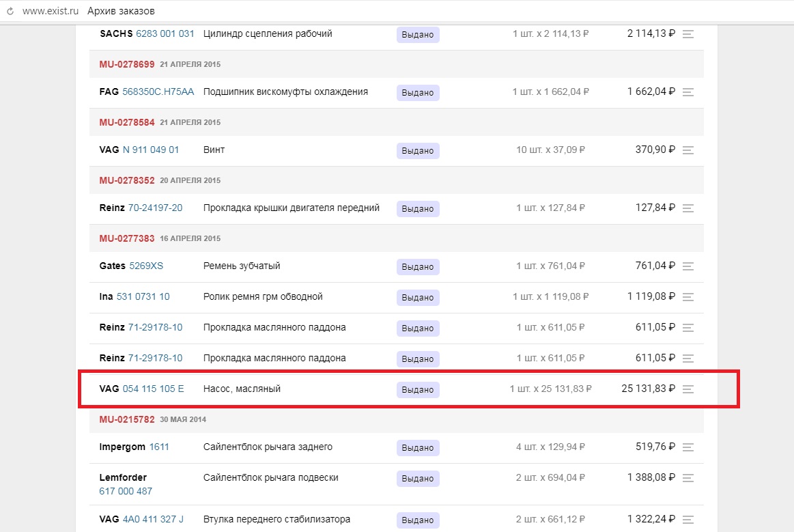Open Gates part number 5269XS
This screenshot has width=794, height=532.
coord(146,266)
